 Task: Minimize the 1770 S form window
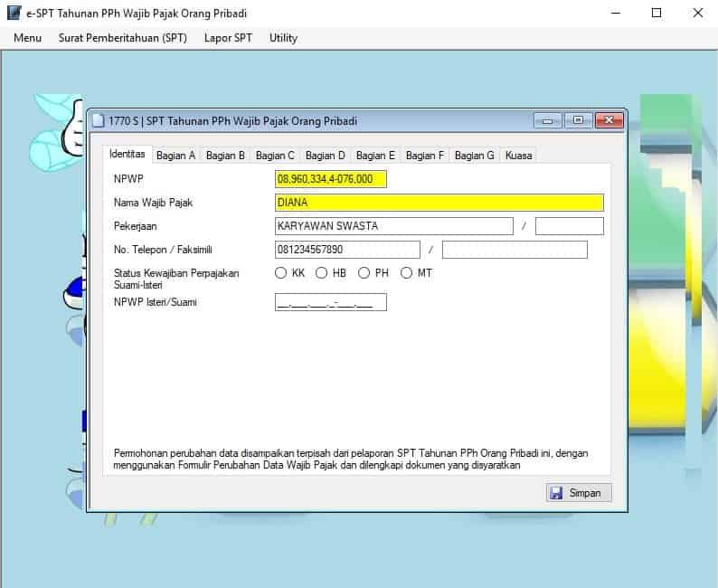tap(547, 121)
